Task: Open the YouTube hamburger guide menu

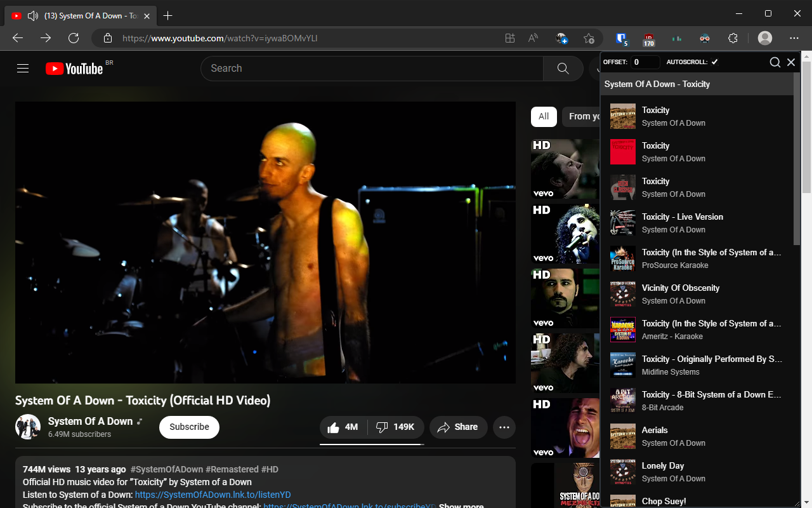Action: point(23,69)
